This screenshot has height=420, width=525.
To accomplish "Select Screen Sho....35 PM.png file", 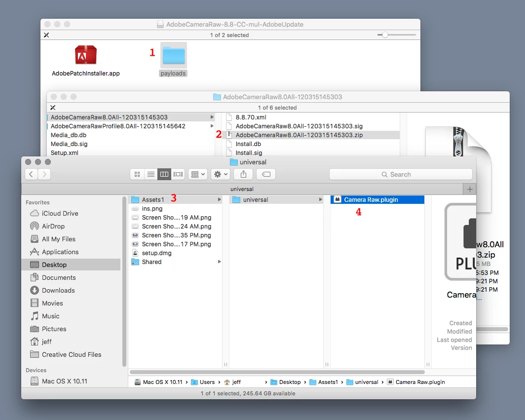I will tap(176, 235).
